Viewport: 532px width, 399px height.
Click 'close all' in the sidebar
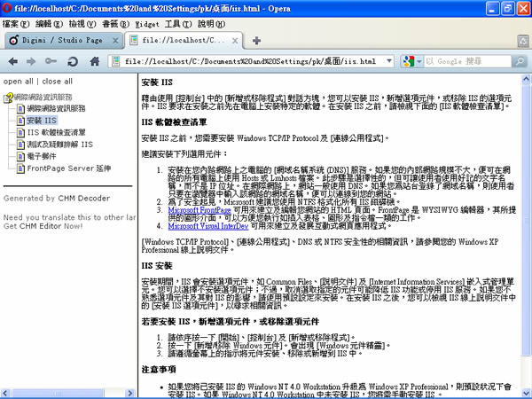57,82
